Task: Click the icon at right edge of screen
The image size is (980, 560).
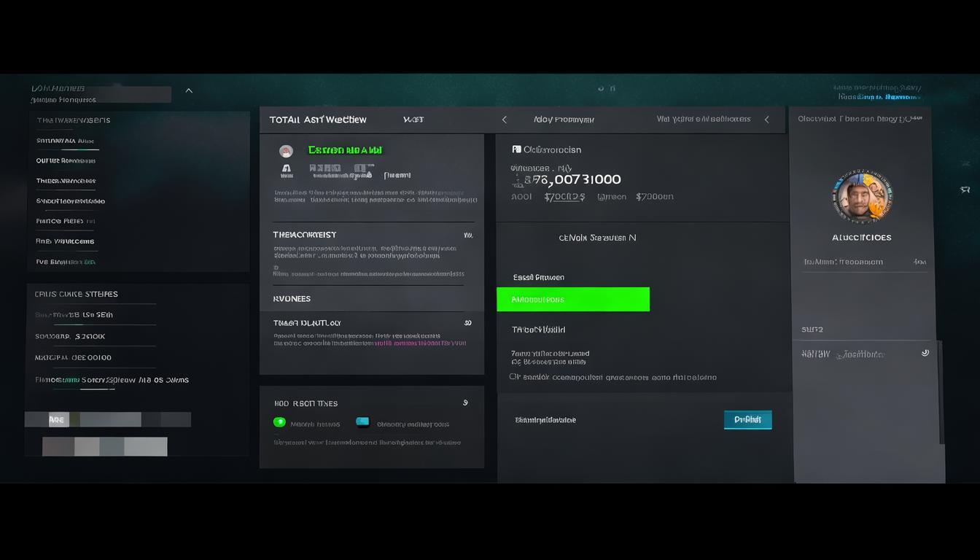Action: click(965, 190)
